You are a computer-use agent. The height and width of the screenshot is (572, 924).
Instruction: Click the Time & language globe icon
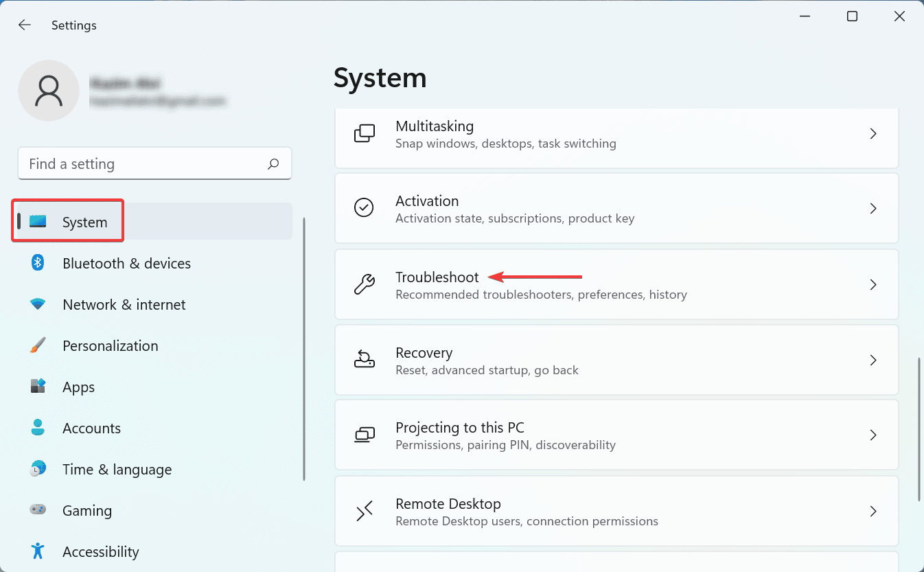tap(38, 469)
